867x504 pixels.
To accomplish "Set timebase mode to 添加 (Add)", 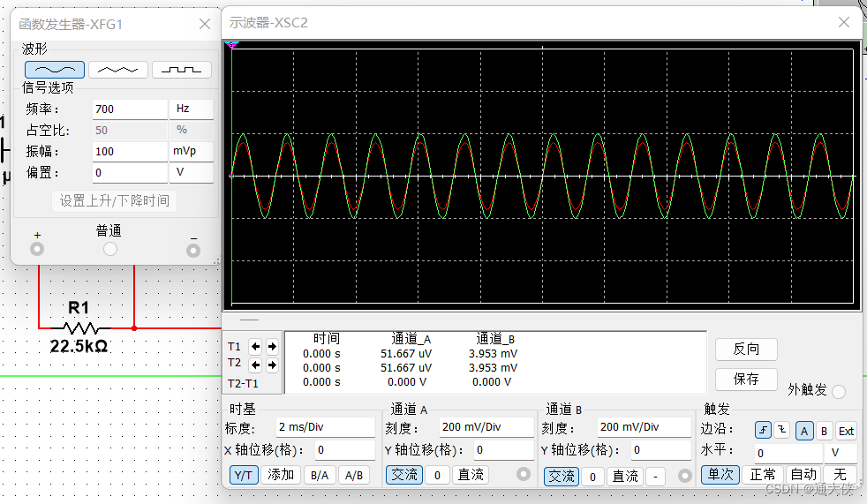I will (x=281, y=475).
